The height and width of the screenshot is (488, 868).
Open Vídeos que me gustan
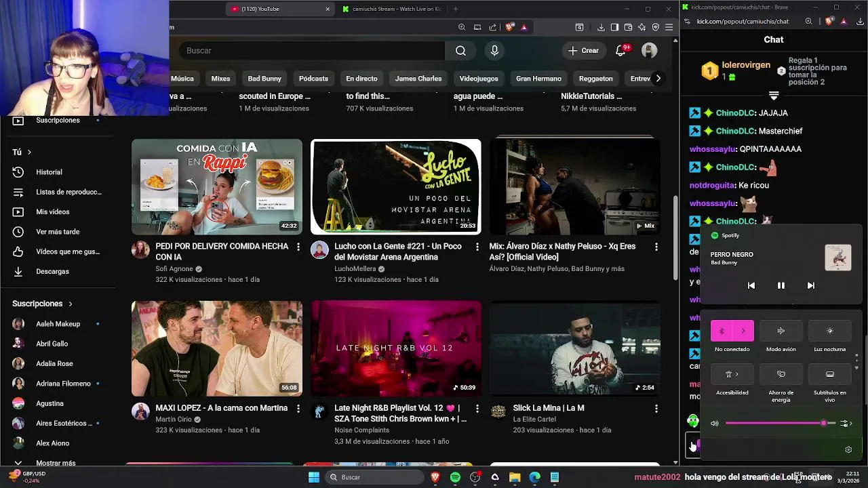57,251
